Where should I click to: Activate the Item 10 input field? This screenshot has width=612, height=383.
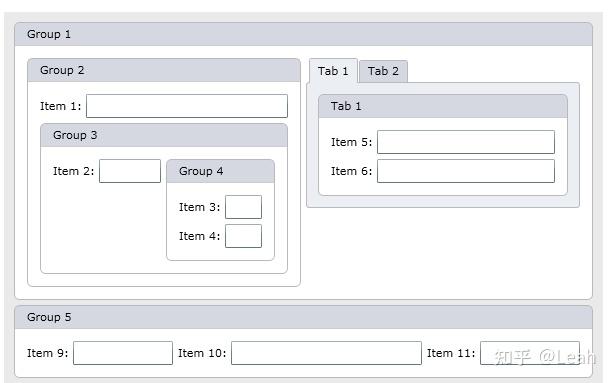[x=326, y=353]
